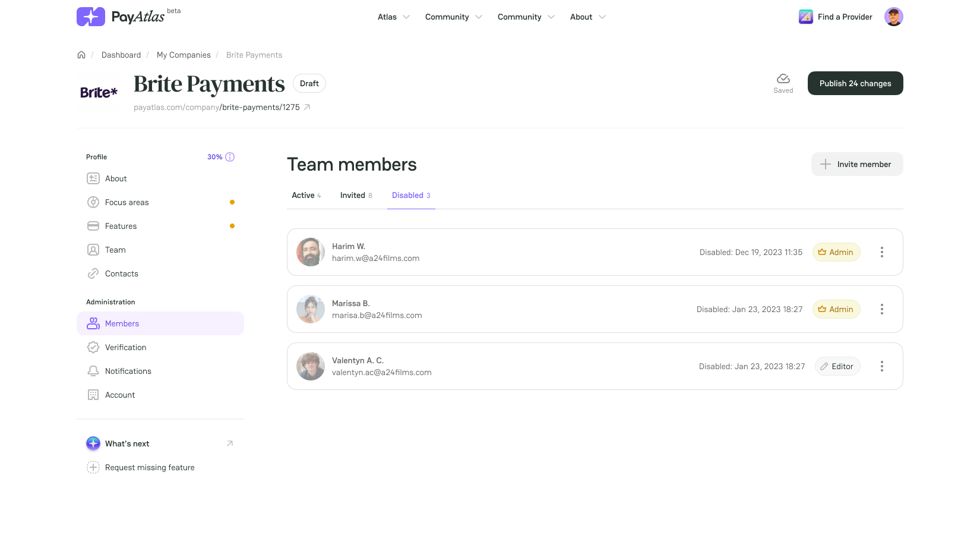This screenshot has height=535, width=980.
Task: Click Harim W. avatar photo
Action: click(x=311, y=252)
